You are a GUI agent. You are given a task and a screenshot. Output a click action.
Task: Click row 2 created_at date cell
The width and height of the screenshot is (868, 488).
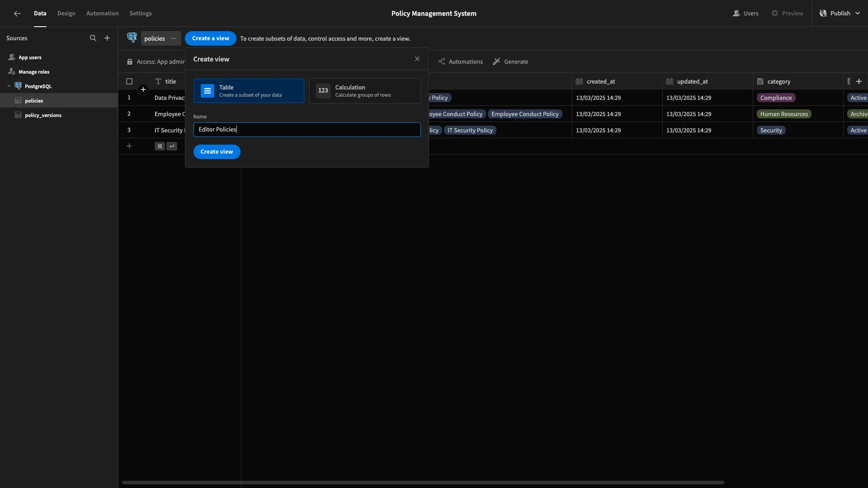[x=617, y=114]
